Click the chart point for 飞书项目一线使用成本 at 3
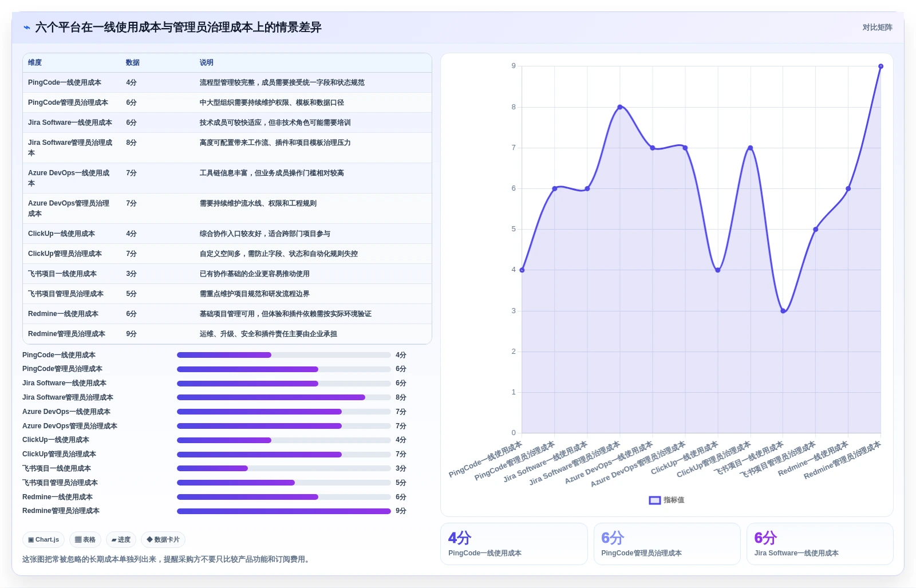916x588 pixels. pos(783,311)
